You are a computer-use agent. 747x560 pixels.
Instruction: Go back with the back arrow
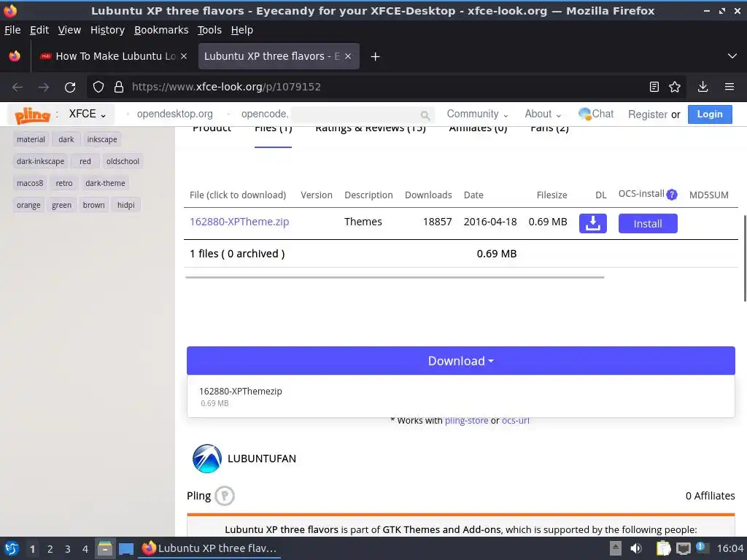pyautogui.click(x=18, y=87)
